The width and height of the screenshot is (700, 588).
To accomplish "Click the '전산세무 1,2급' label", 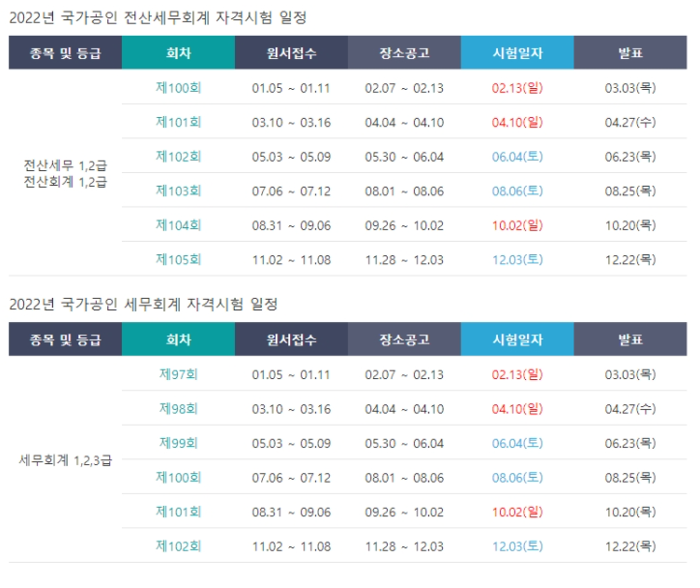I will [65, 165].
